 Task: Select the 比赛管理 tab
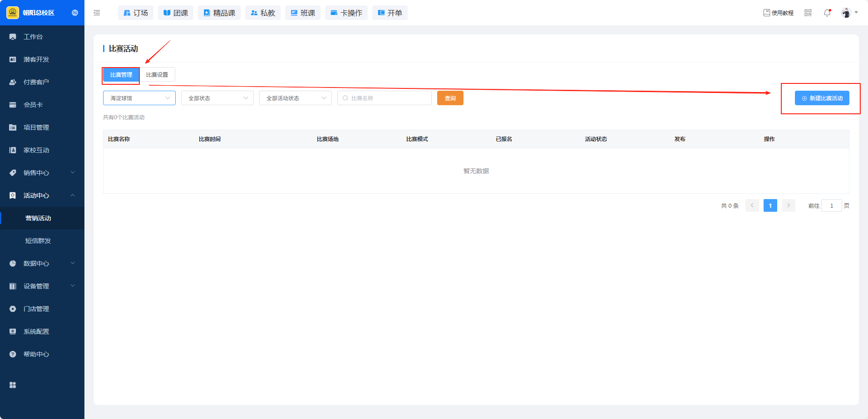[121, 75]
